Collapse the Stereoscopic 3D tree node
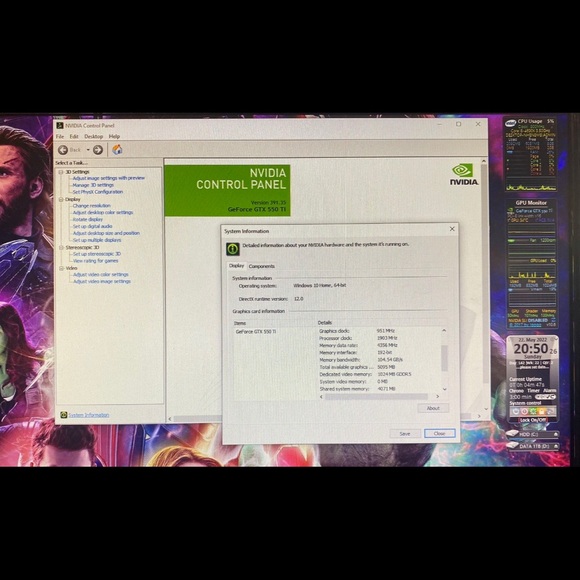This screenshot has width=580, height=580. click(x=61, y=247)
